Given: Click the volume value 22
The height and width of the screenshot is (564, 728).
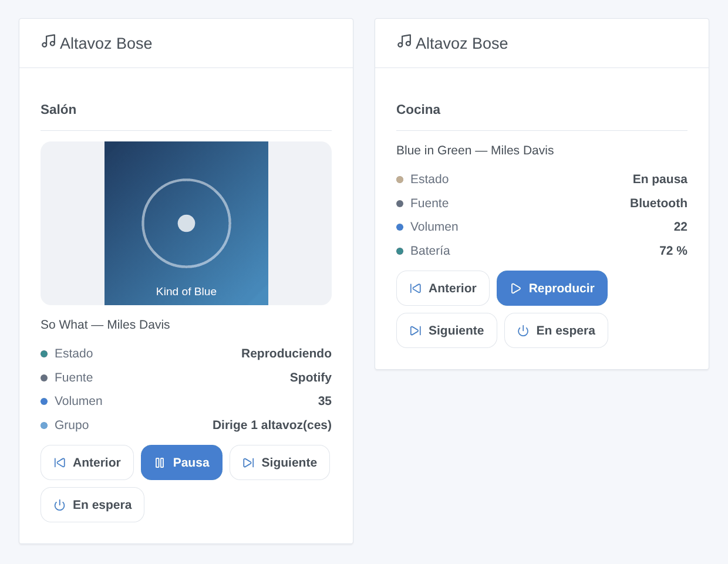Looking at the screenshot, I should click(680, 227).
